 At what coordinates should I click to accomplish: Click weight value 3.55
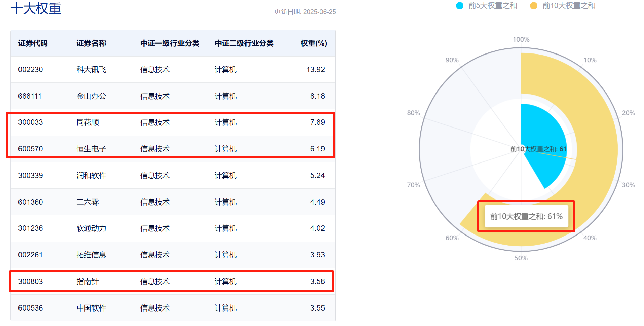(317, 308)
